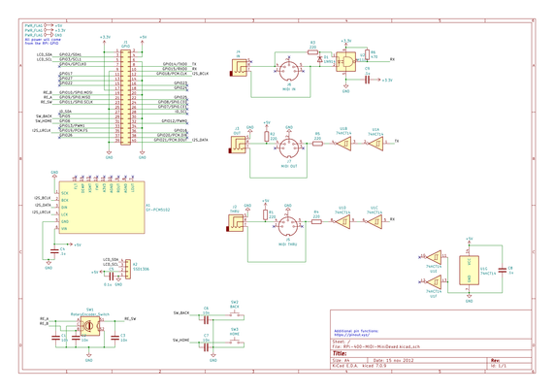Click the U1D 74HCT14 inverter
554x392 pixels.
click(x=342, y=221)
